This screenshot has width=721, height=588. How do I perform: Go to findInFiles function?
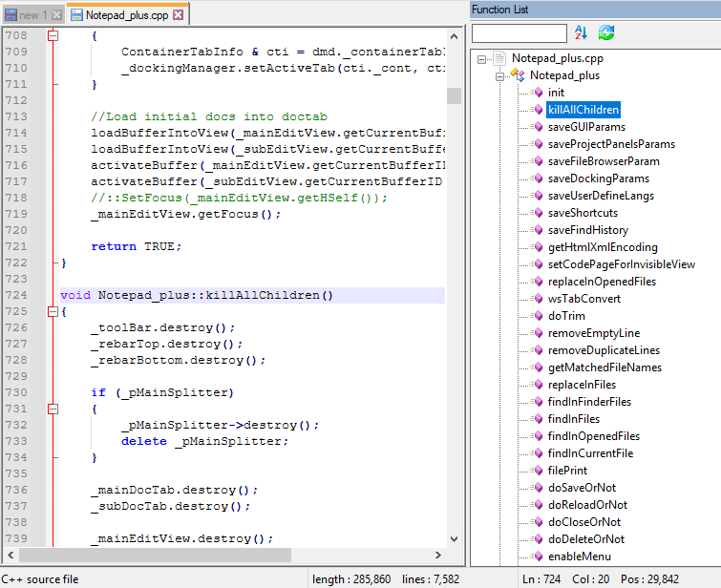coord(573,419)
